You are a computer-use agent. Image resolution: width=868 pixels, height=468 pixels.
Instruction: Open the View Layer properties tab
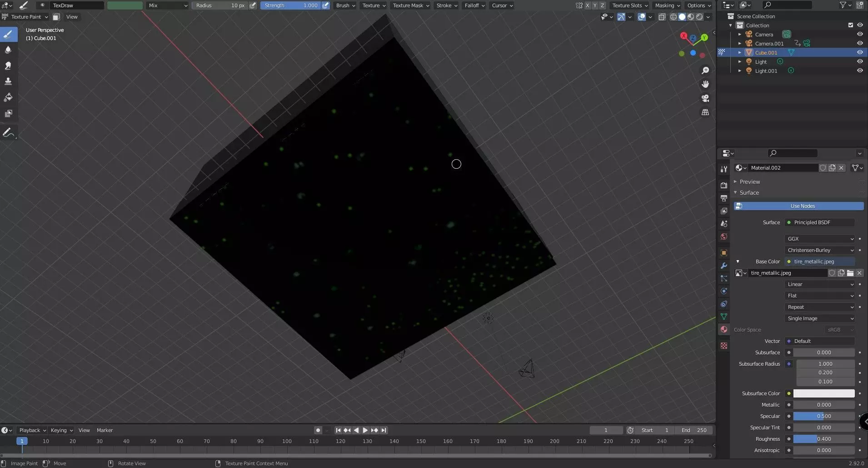(724, 211)
